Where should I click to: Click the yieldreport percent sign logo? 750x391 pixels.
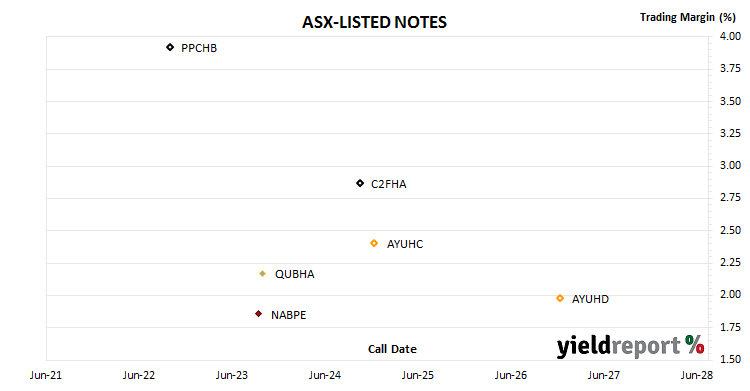tap(694, 344)
